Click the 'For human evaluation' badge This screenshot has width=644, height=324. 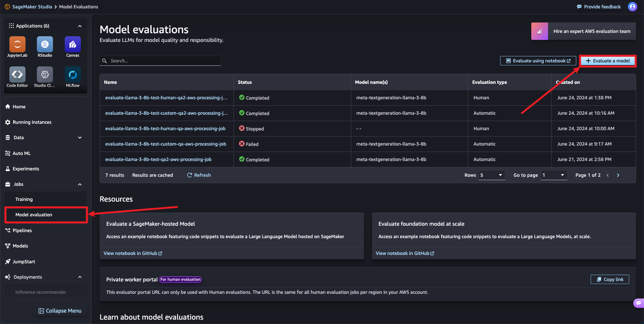tap(180, 279)
